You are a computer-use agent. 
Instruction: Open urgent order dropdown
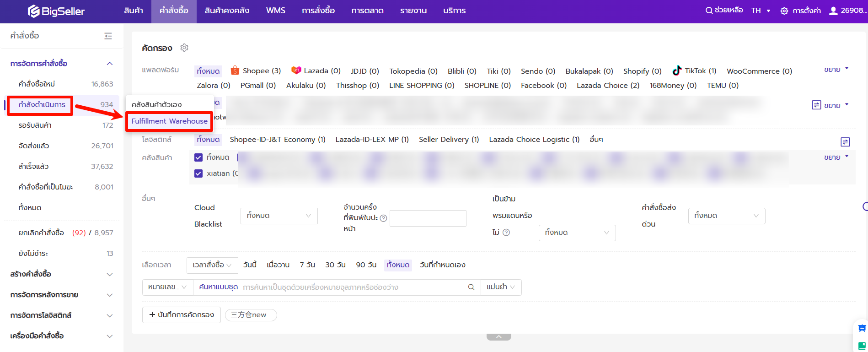[x=727, y=216]
